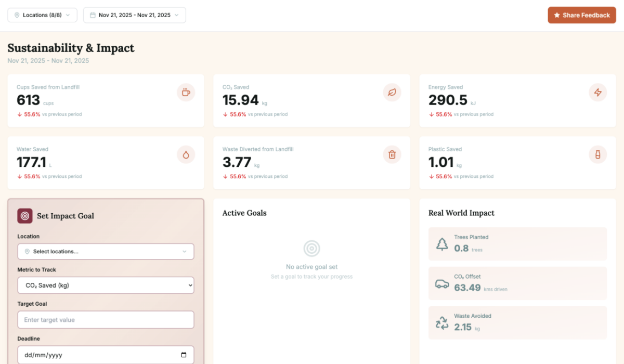Click the water drop icon on Water Saved card
This screenshot has height=364, width=624.
tap(186, 154)
